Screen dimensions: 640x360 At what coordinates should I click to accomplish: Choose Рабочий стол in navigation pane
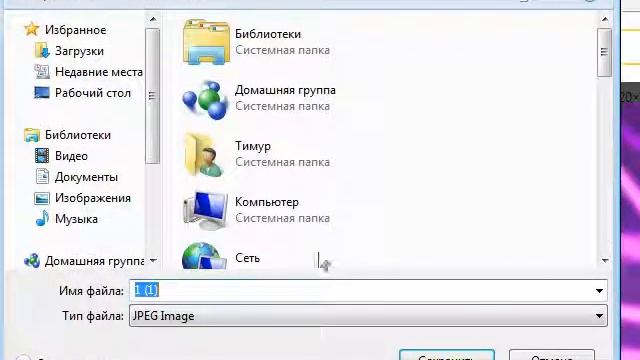(x=93, y=93)
